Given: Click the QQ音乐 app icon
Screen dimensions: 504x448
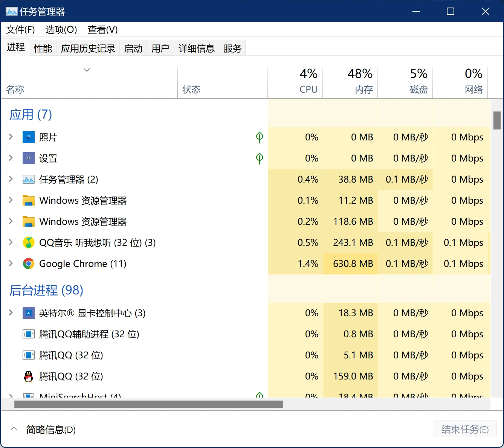Looking at the screenshot, I should (x=29, y=242).
